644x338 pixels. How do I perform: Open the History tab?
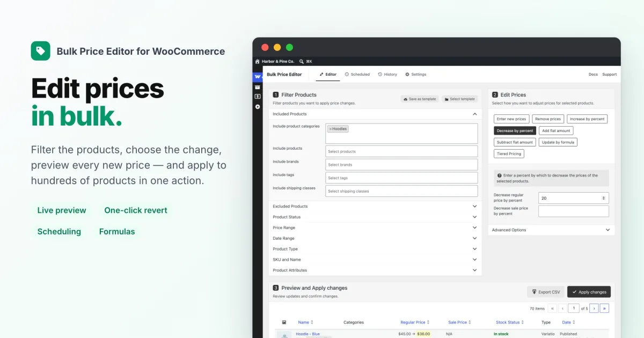pyautogui.click(x=387, y=74)
